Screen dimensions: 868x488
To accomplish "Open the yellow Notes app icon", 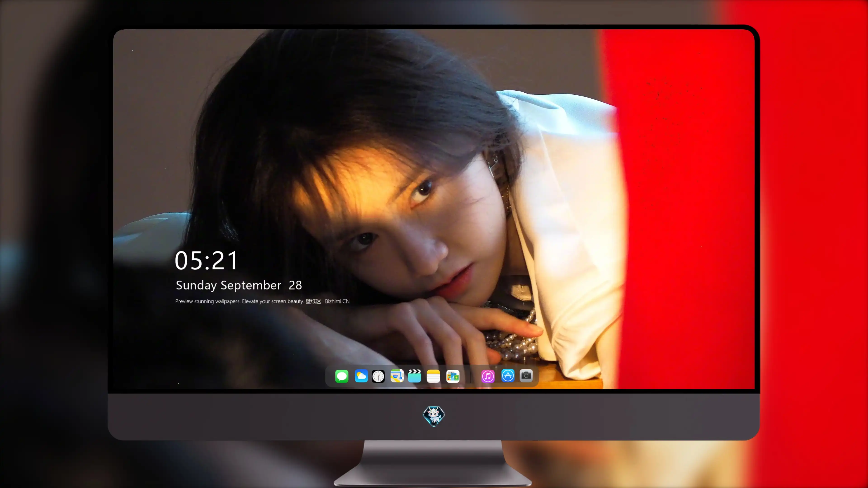I will 433,376.
